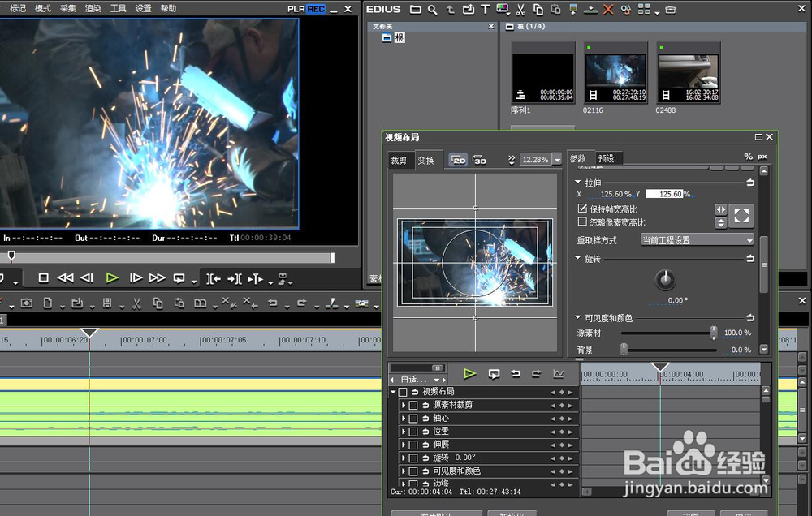
Task: Expand the 位置 keyframe row
Action: click(x=404, y=432)
